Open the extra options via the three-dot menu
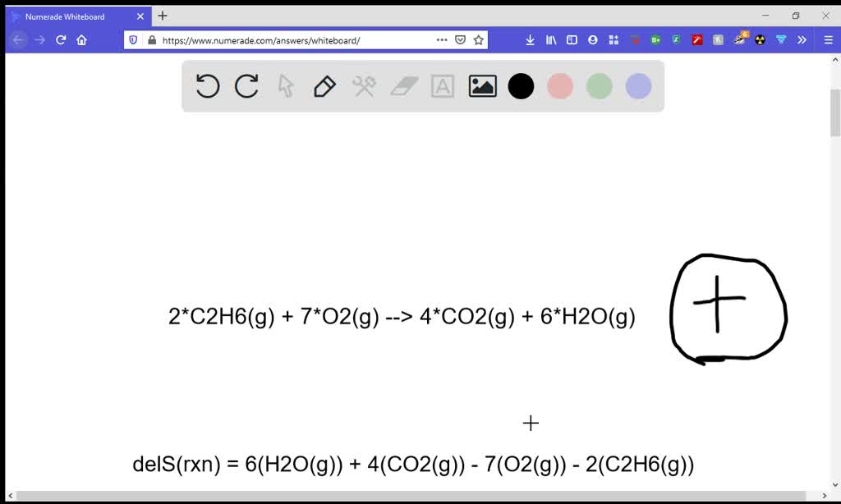841x504 pixels. [441, 39]
